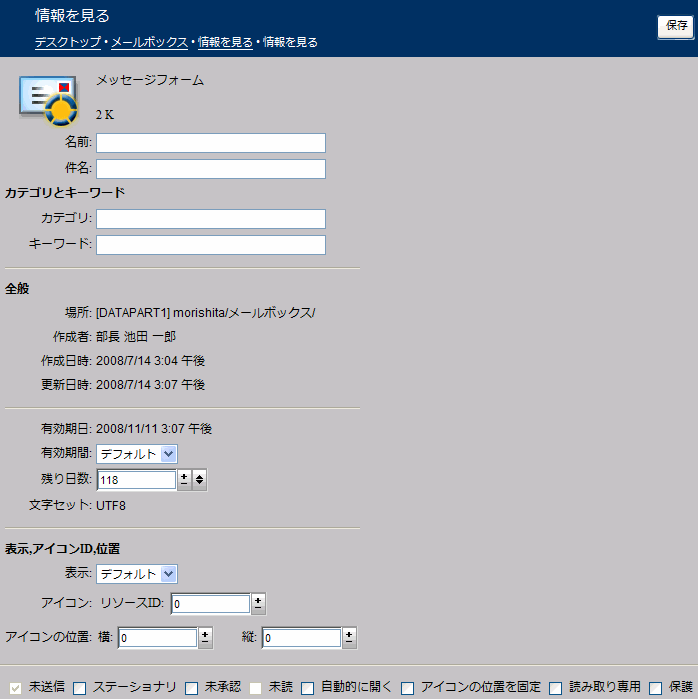The image size is (698, 699).
Task: Open the 表示 dropdown
Action: [137, 574]
